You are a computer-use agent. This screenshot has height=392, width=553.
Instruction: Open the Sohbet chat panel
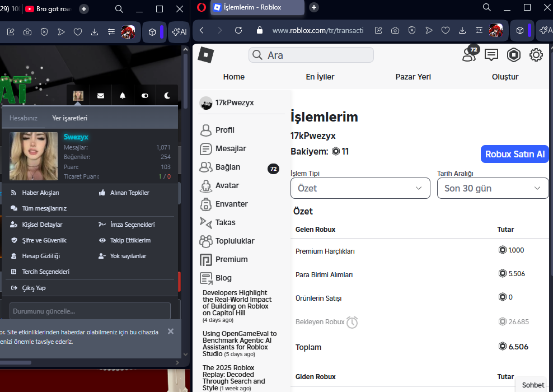[x=533, y=385]
